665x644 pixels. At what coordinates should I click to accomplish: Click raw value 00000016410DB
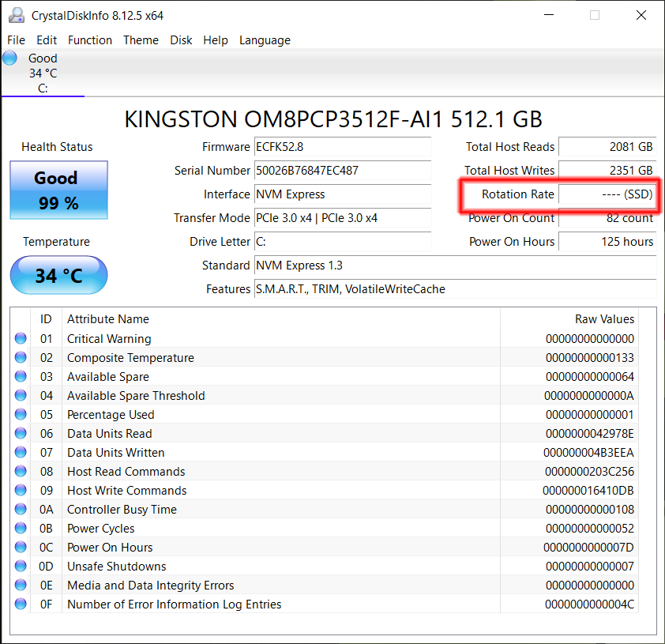point(588,490)
